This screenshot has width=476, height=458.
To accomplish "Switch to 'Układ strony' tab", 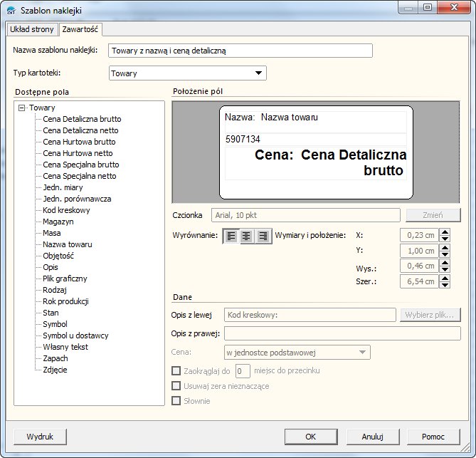I will click(31, 30).
